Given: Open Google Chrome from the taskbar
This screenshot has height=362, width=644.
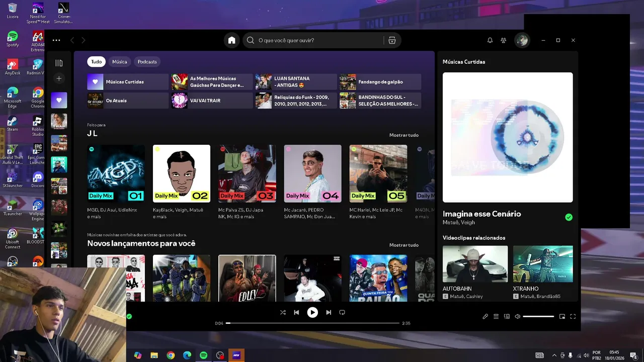Looking at the screenshot, I should 171,355.
